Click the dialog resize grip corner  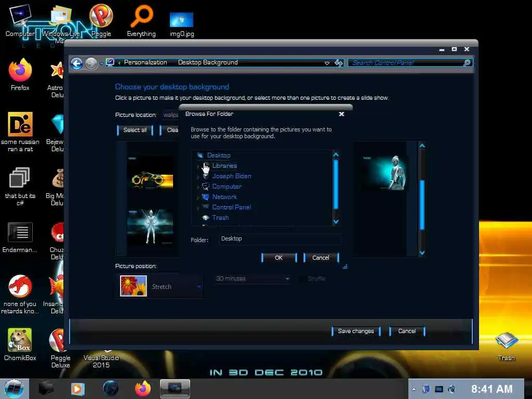coord(345,267)
